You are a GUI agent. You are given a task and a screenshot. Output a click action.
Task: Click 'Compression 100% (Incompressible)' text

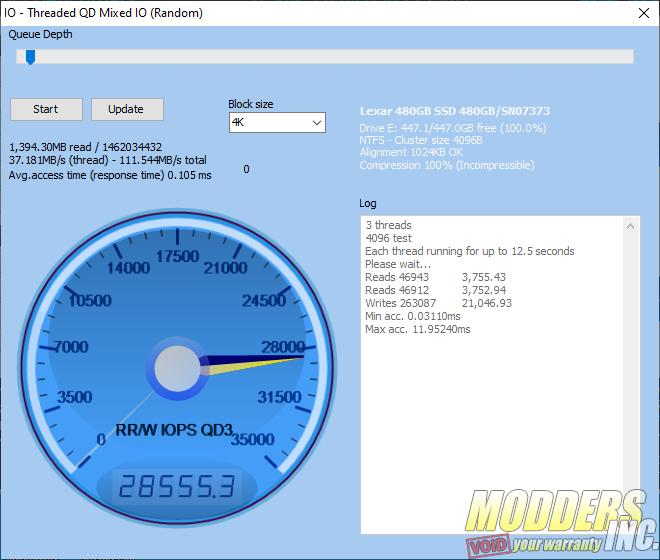point(447,165)
